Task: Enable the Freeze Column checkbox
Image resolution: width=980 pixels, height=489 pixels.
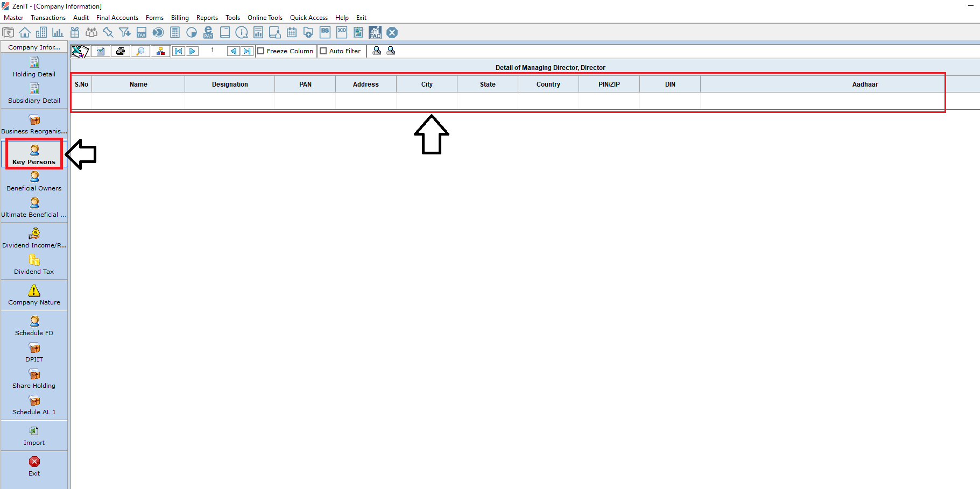Action: (x=261, y=51)
